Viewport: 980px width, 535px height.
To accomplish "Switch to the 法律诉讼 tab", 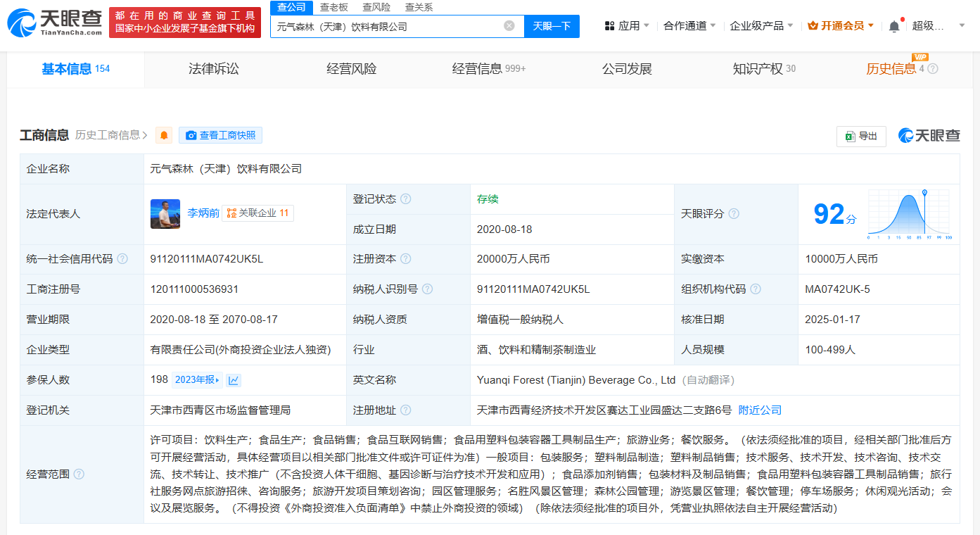I will 214,69.
